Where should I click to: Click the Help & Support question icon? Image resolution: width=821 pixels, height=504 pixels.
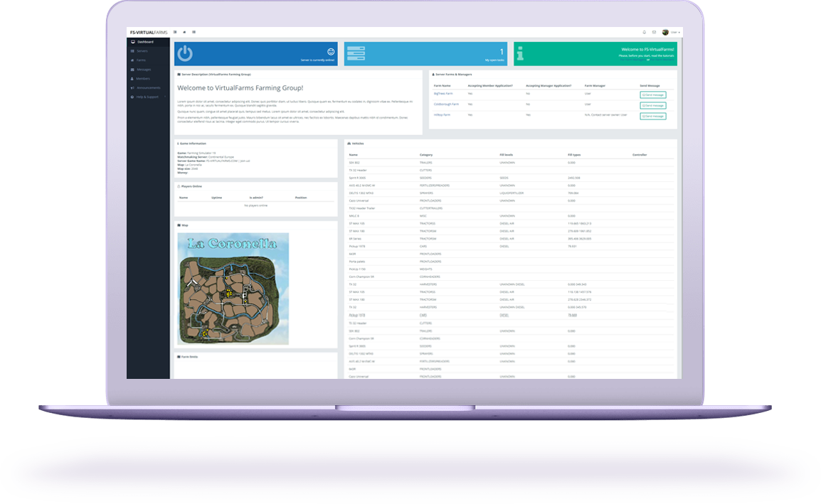click(x=132, y=97)
